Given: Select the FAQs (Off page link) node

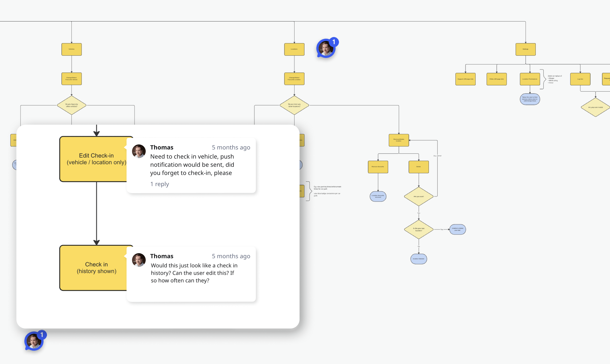Looking at the screenshot, I should pyautogui.click(x=497, y=79).
